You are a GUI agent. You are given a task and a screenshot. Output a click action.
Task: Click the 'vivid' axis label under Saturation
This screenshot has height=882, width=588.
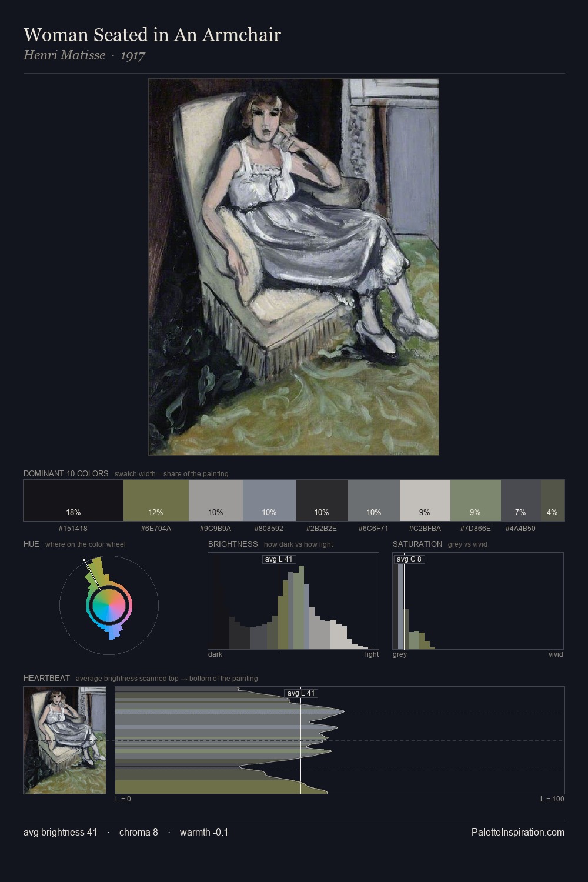pos(556,654)
